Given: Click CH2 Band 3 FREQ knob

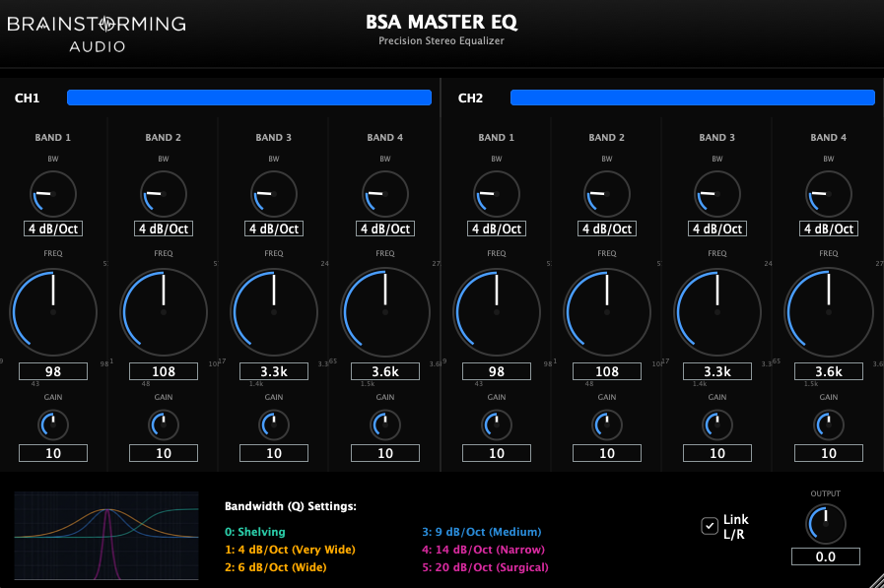Looking at the screenshot, I should click(717, 312).
